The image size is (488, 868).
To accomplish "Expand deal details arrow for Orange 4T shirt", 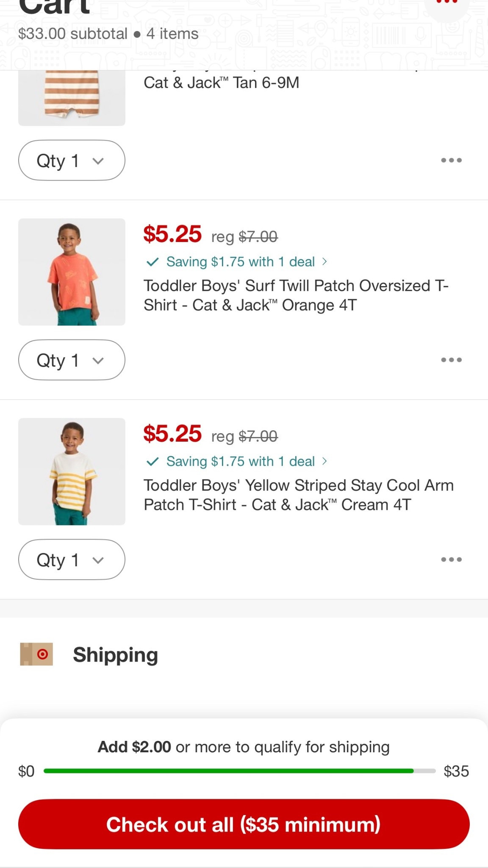I will pos(324,262).
